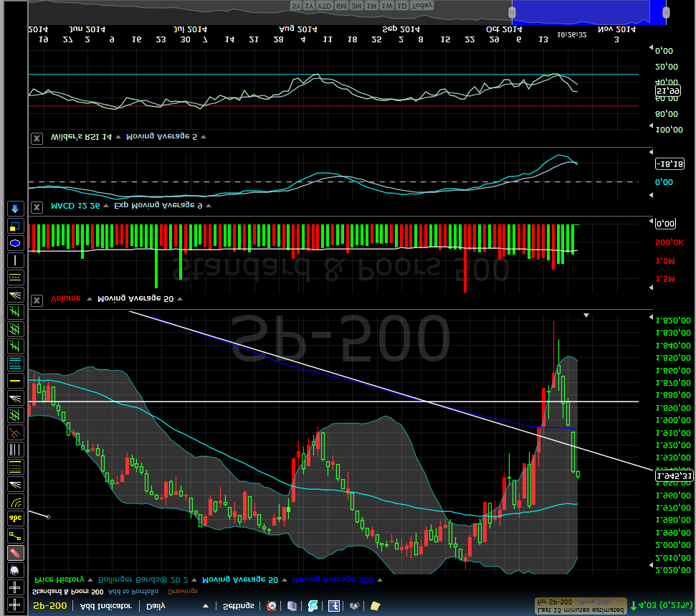Remove the Wilder's RSI 14 indicator panel
This screenshot has height=616, width=696.
tap(37, 138)
